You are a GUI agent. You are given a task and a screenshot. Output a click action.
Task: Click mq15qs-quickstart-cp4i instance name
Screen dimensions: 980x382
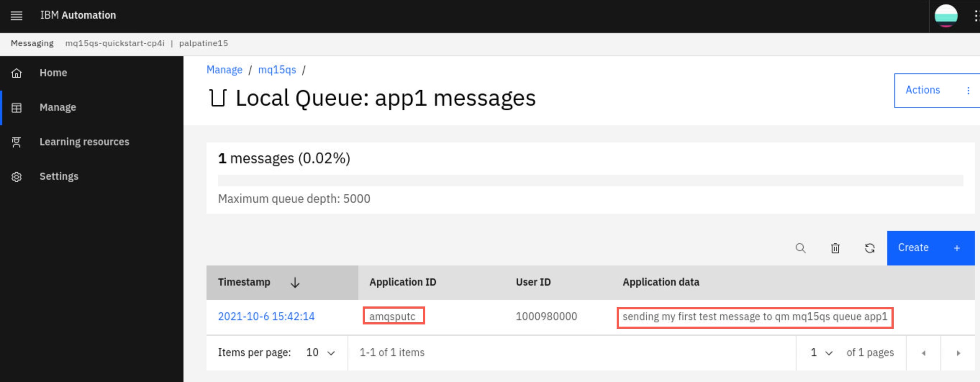point(115,44)
